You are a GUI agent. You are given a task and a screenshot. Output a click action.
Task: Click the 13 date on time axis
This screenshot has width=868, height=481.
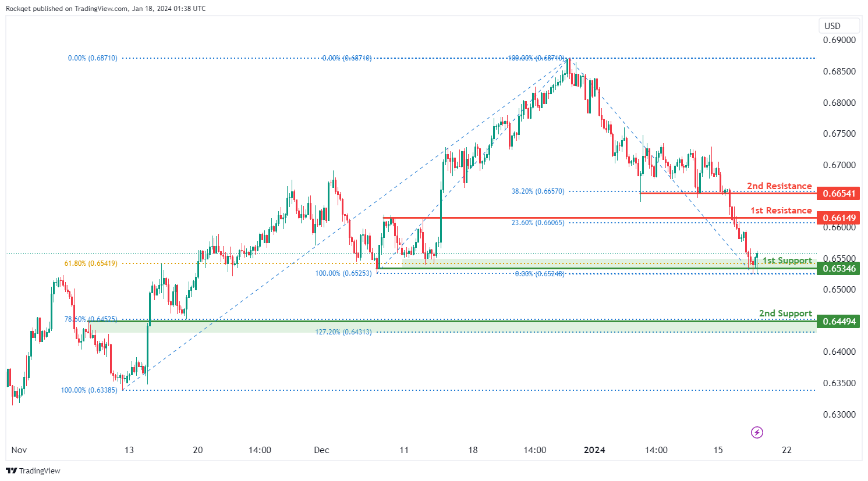pyautogui.click(x=129, y=450)
